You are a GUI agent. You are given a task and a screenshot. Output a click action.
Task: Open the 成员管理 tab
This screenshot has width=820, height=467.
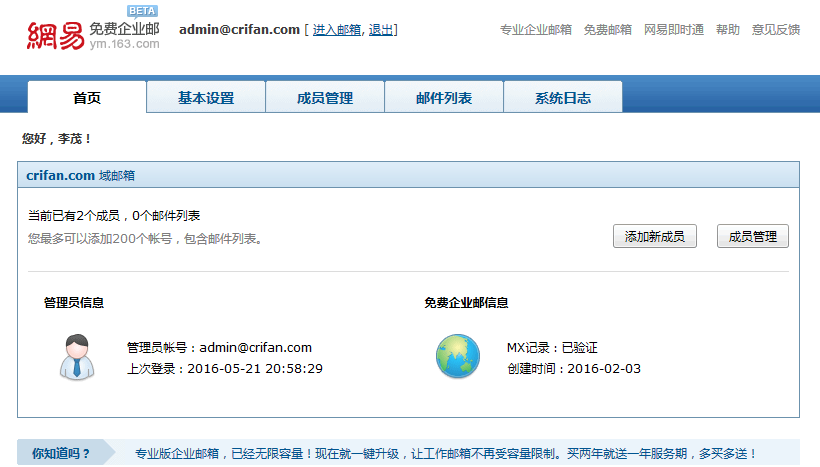point(325,98)
